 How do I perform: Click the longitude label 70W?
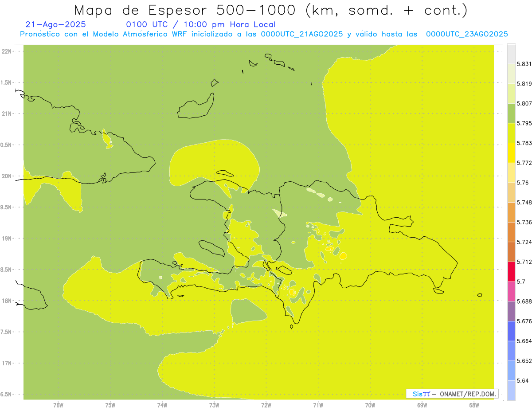pos(370,405)
